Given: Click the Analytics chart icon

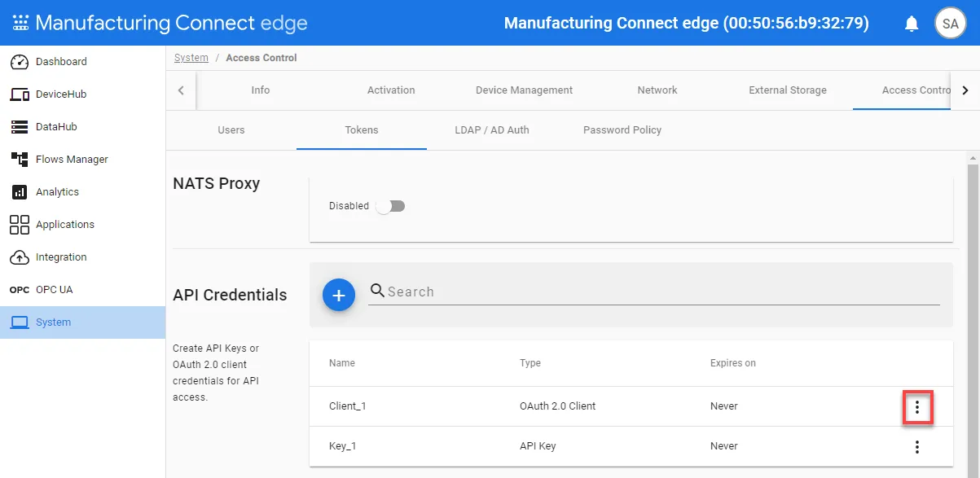Looking at the screenshot, I should [20, 192].
